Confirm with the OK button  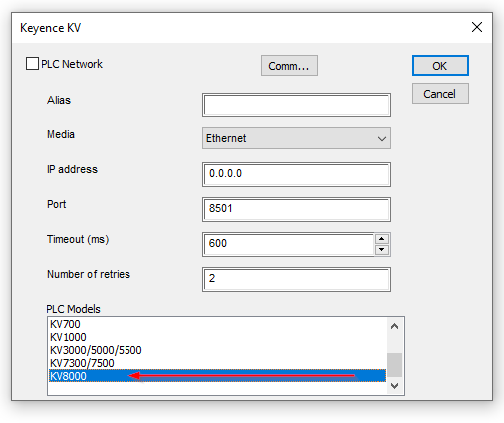[x=440, y=66]
